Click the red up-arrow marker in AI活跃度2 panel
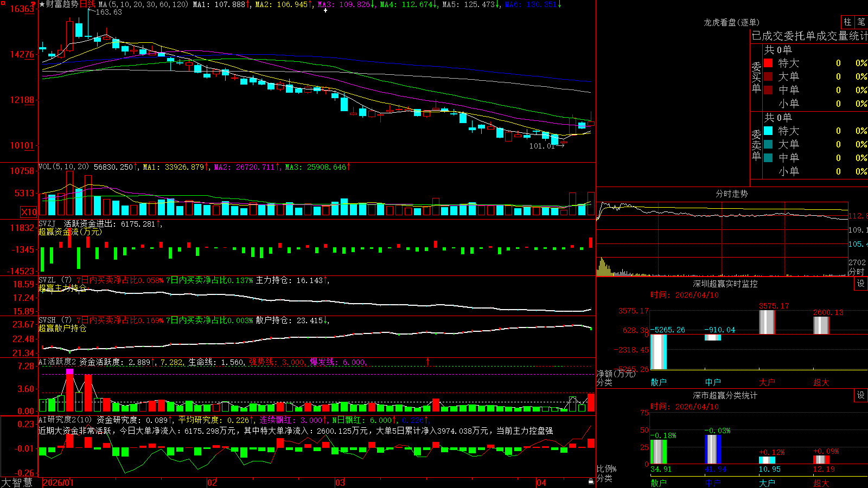 tap(428, 362)
